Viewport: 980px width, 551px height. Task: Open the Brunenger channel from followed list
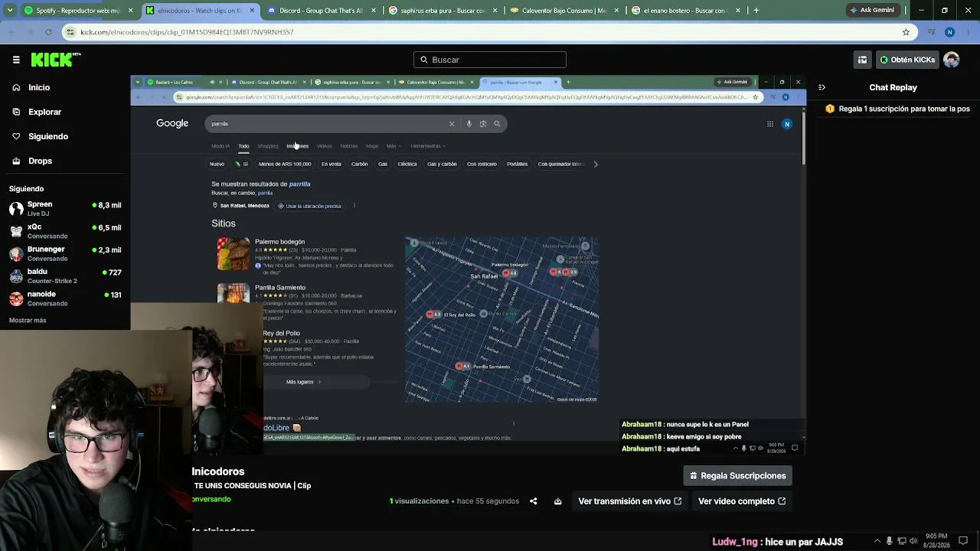coord(65,253)
